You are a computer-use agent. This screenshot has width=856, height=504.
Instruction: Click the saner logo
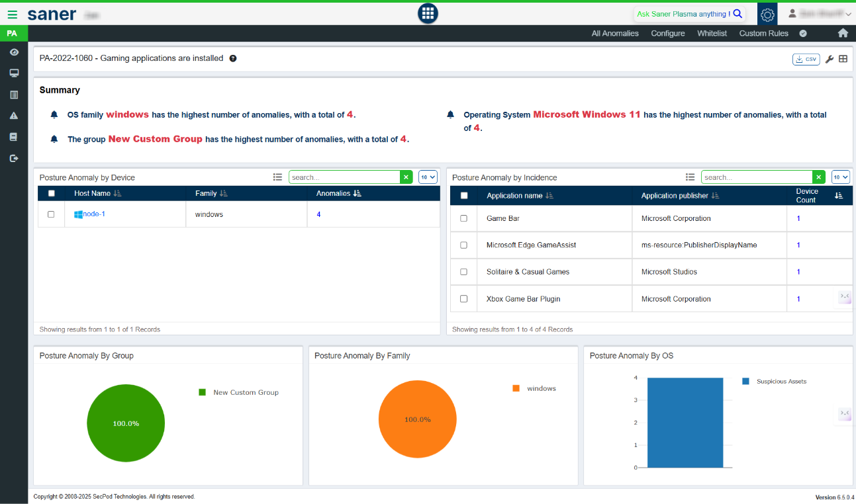coord(52,14)
